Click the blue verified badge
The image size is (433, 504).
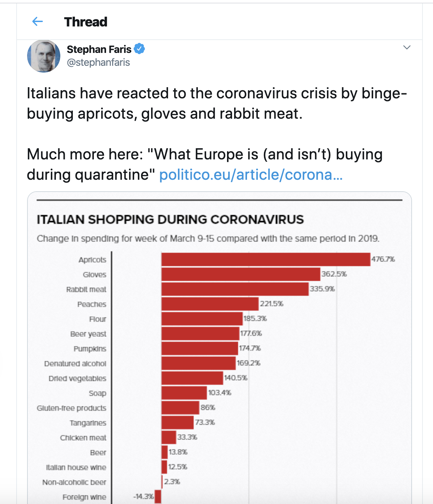tap(139, 49)
